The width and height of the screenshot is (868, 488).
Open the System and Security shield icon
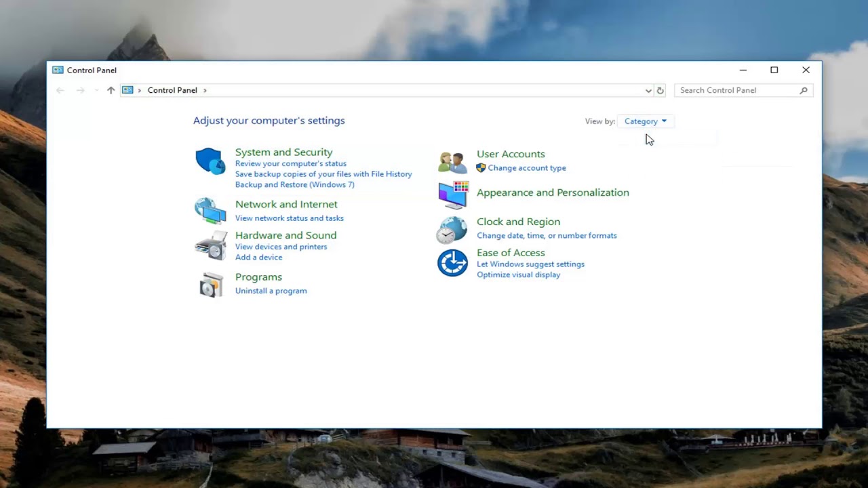pyautogui.click(x=210, y=161)
